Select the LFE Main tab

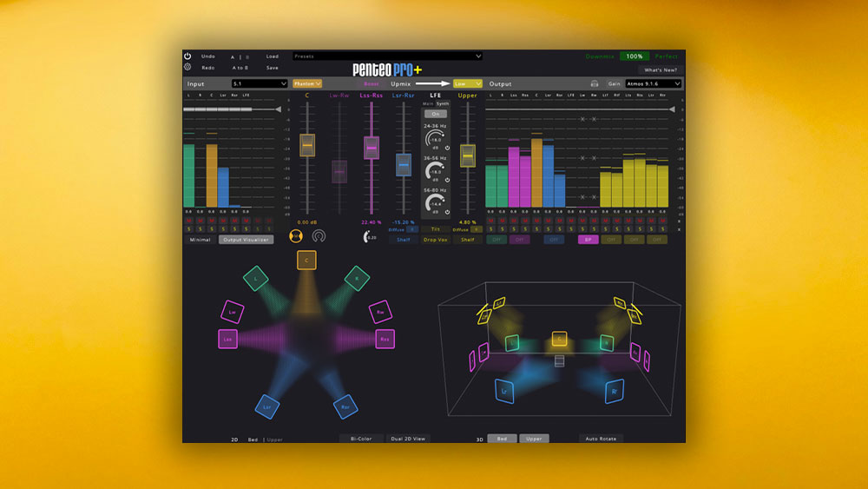[428, 103]
